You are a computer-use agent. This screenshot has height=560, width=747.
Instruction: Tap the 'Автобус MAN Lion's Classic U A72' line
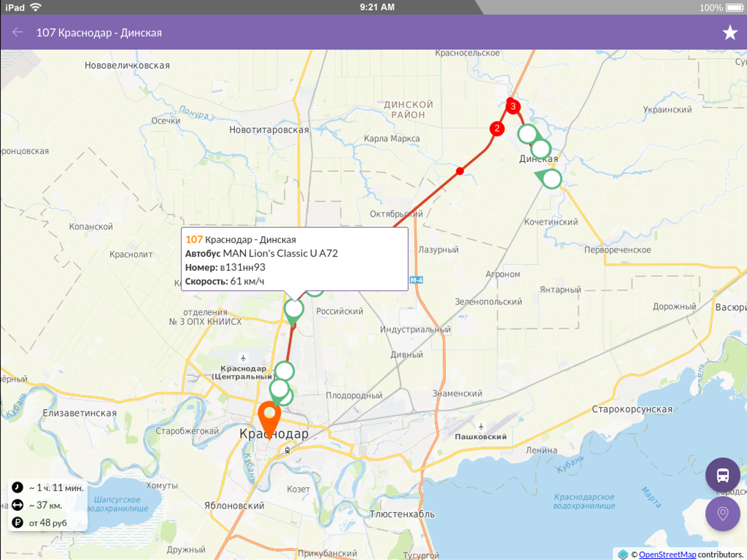261,253
